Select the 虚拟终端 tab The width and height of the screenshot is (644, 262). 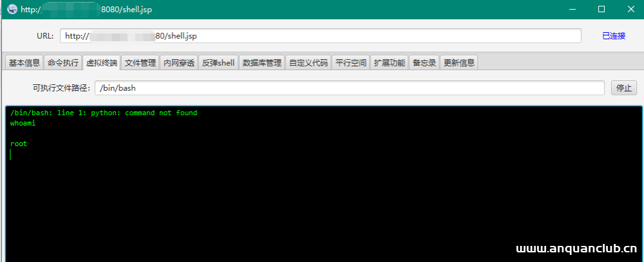[101, 63]
